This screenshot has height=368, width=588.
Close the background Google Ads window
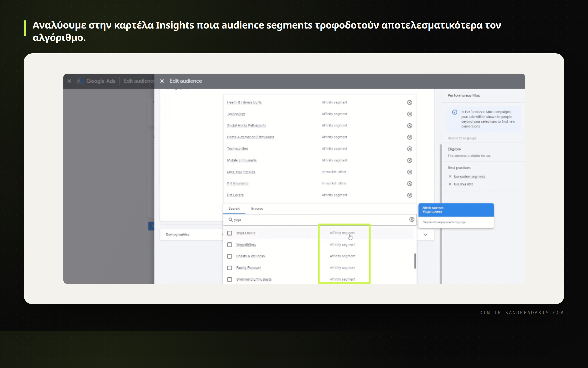[x=69, y=81]
